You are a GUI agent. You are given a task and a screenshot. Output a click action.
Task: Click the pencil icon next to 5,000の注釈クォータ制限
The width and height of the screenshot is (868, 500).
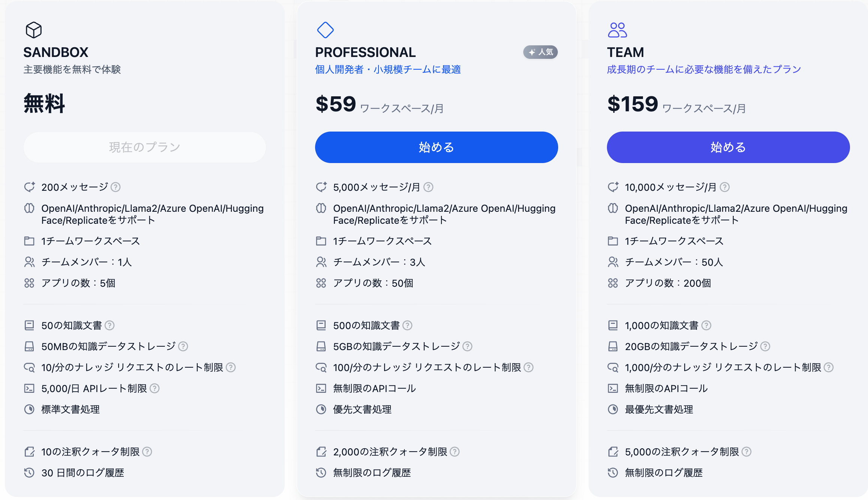[613, 452]
